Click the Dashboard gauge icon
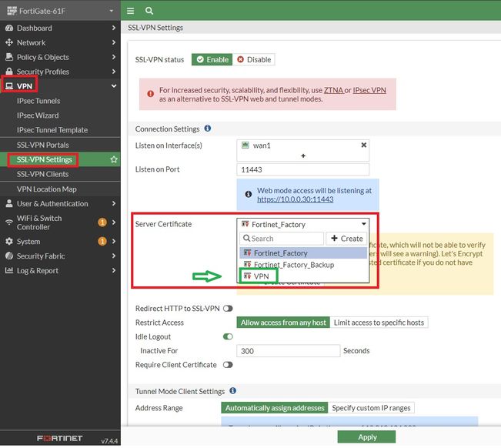This screenshot has width=501, height=448. point(9,28)
